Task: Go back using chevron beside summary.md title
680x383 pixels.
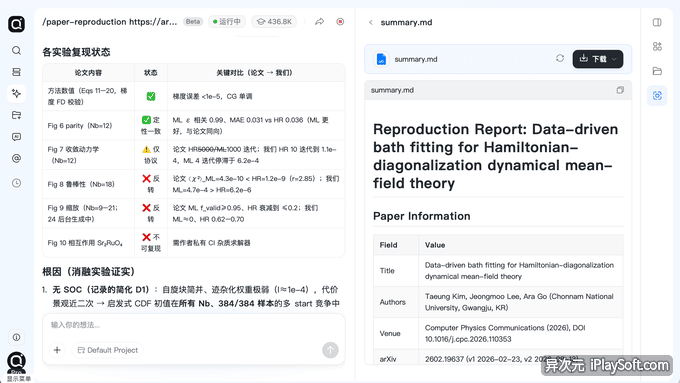Action: click(x=370, y=23)
